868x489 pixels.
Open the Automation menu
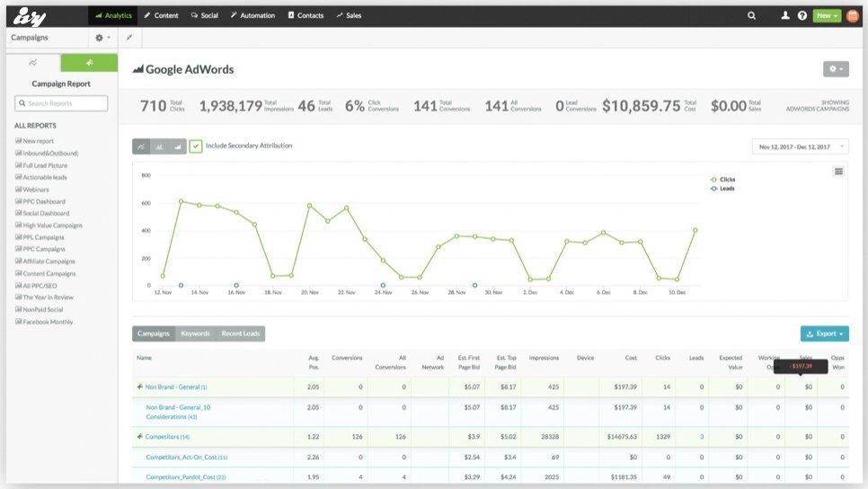pos(252,15)
